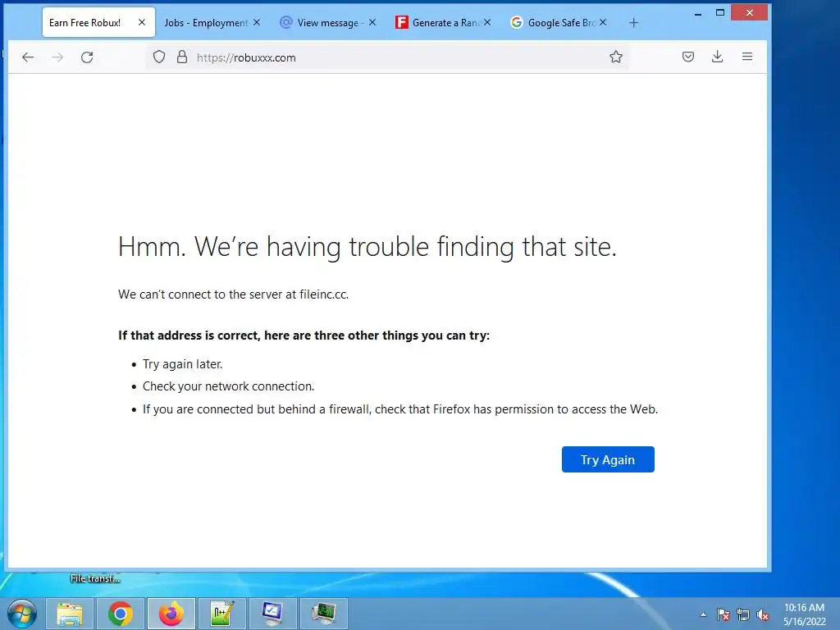Launch Google Chrome from the taskbar
Screen dimensions: 840x630
[121, 614]
